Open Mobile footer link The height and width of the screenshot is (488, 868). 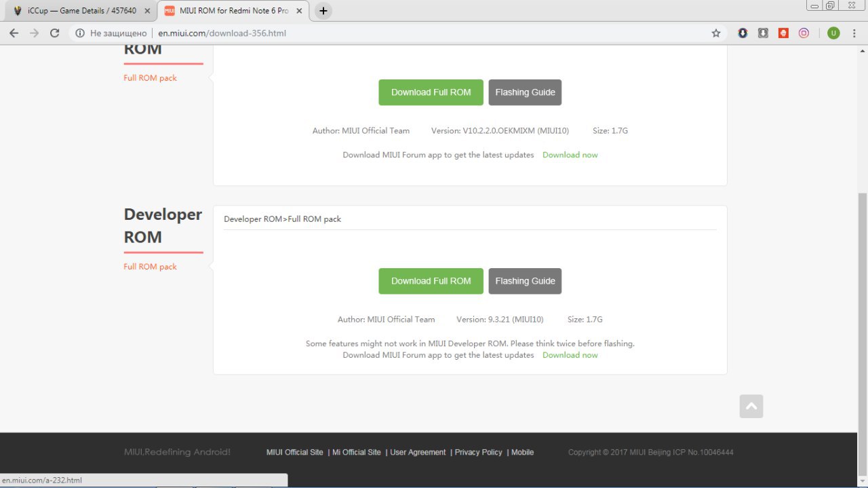click(x=522, y=452)
